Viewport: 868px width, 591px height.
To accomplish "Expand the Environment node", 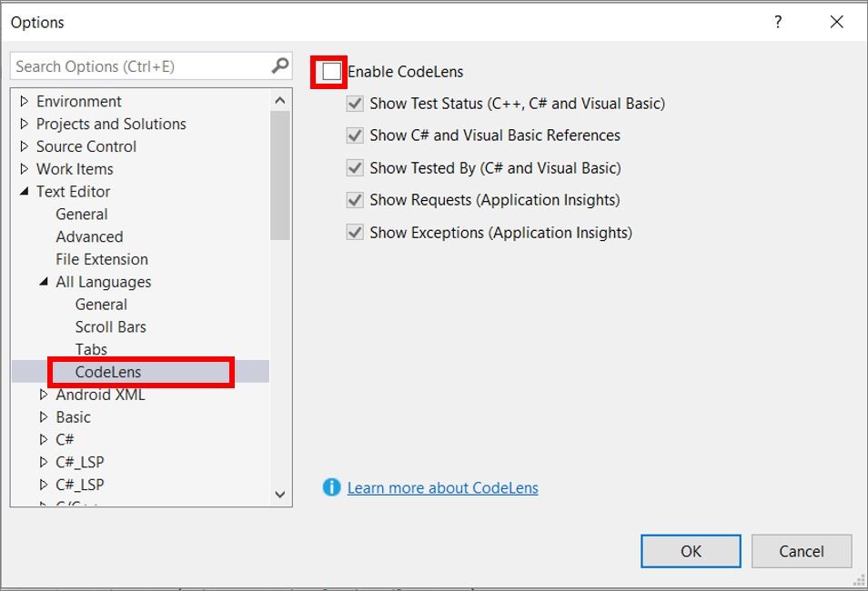I will (x=25, y=101).
